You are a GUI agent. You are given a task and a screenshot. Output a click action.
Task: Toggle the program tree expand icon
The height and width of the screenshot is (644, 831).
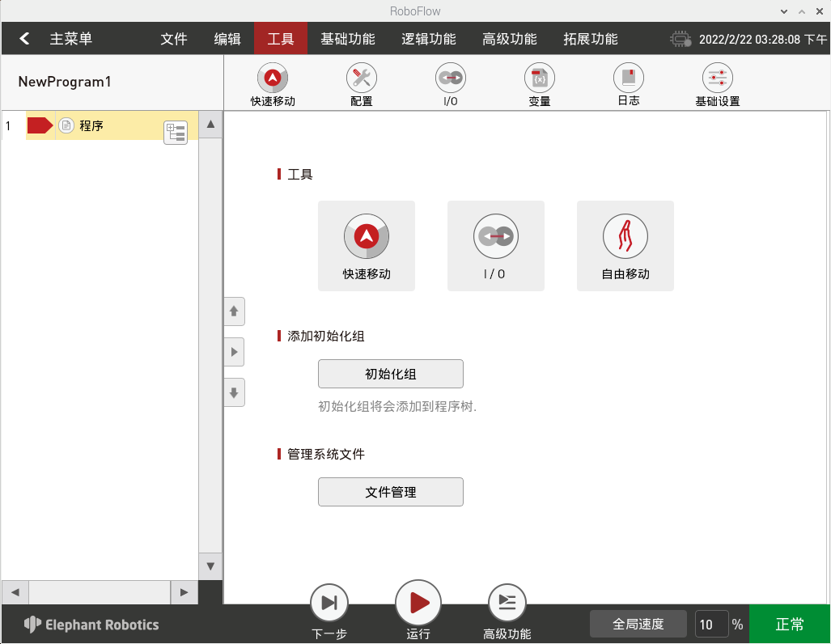pyautogui.click(x=175, y=133)
